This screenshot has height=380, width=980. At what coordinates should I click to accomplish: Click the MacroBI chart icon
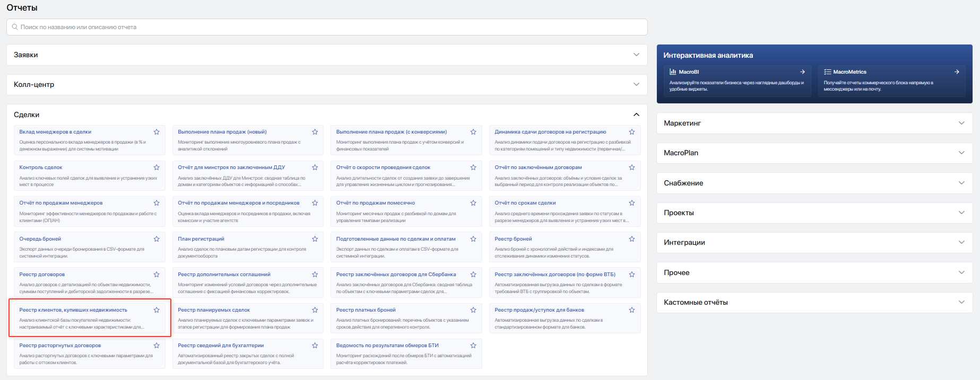point(673,72)
